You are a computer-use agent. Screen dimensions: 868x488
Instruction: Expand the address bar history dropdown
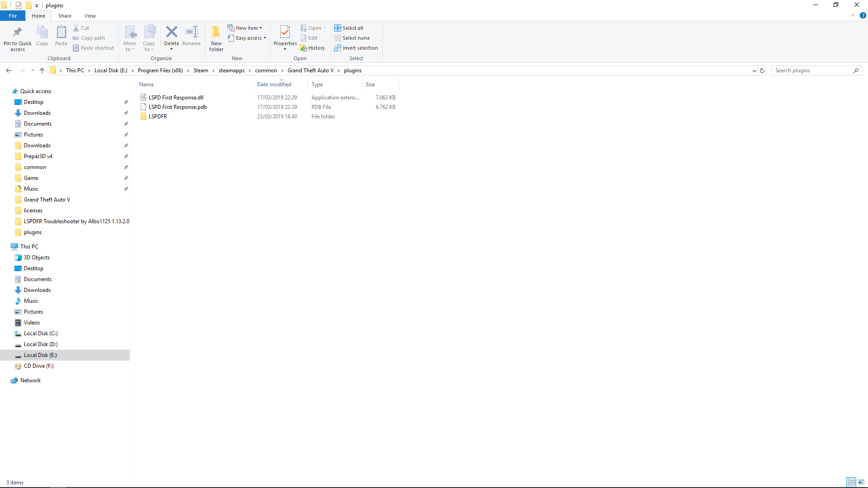pyautogui.click(x=754, y=70)
